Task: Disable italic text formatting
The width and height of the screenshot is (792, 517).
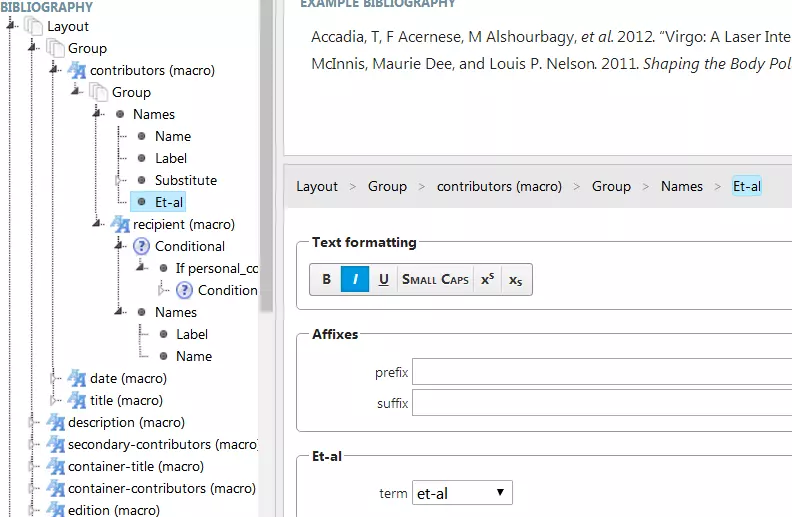Action: pos(355,280)
